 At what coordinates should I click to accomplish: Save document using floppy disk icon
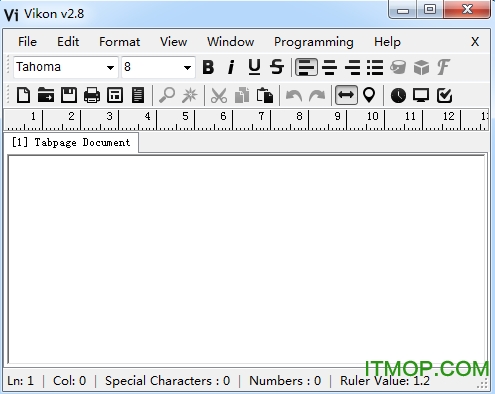(x=69, y=95)
